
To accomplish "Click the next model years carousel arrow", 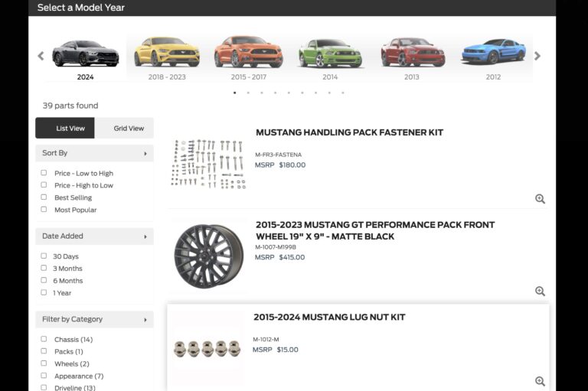I will pos(537,56).
